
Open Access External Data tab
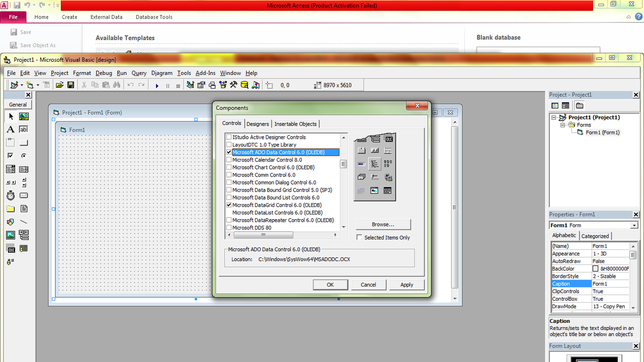pyautogui.click(x=106, y=17)
